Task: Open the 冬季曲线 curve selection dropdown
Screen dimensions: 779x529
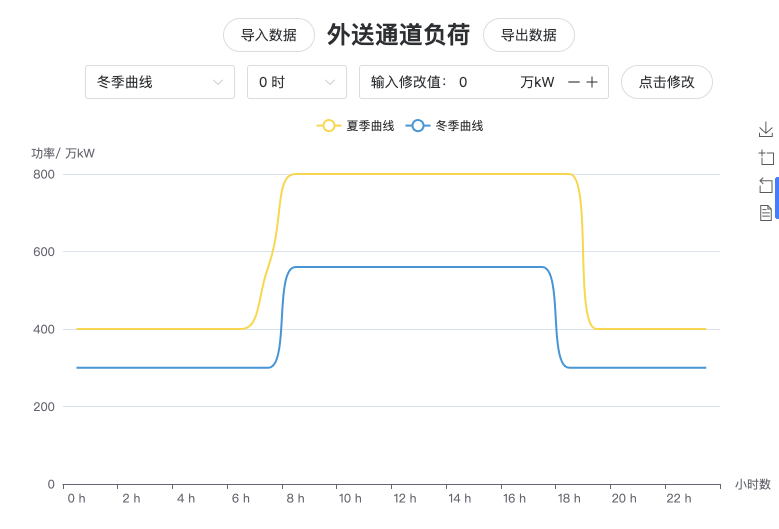Action: (160, 82)
